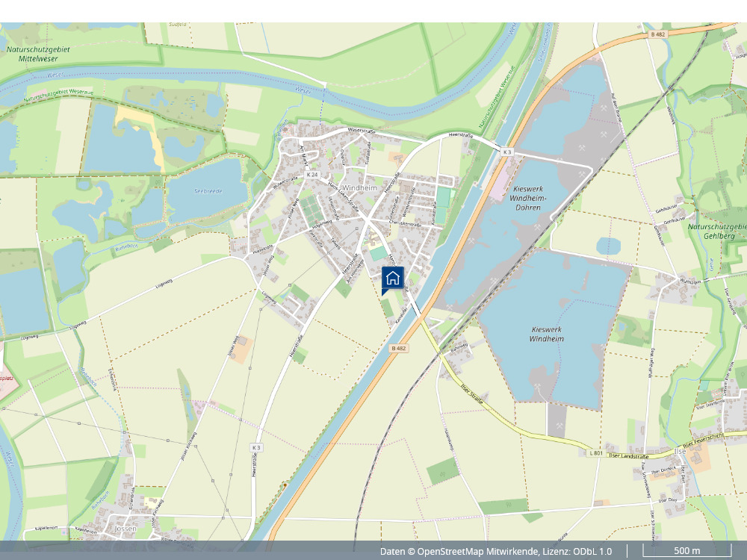Open the OpenStreetMap Mitwirkende attribution

tap(478, 551)
